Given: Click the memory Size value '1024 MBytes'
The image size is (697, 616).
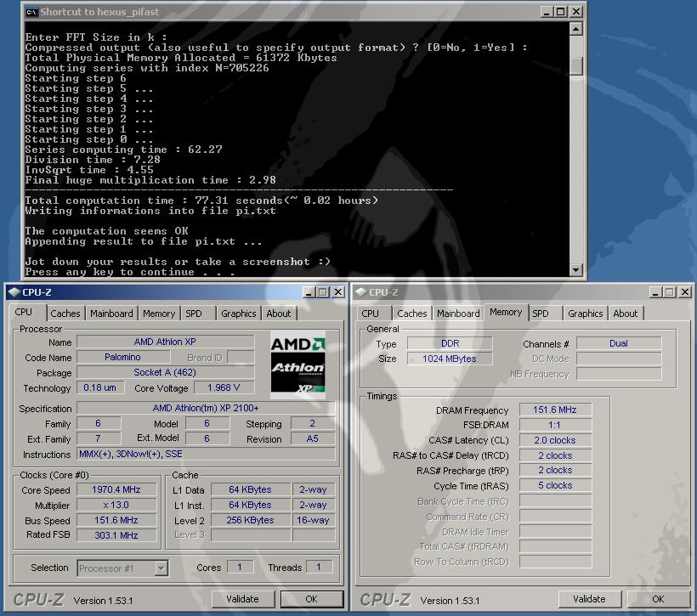Looking at the screenshot, I should (x=450, y=359).
